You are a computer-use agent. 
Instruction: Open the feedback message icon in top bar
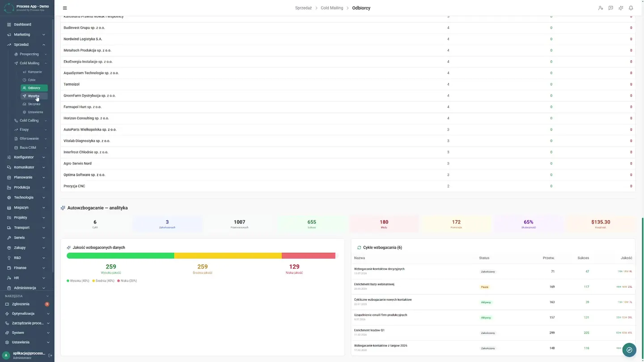pos(610,8)
